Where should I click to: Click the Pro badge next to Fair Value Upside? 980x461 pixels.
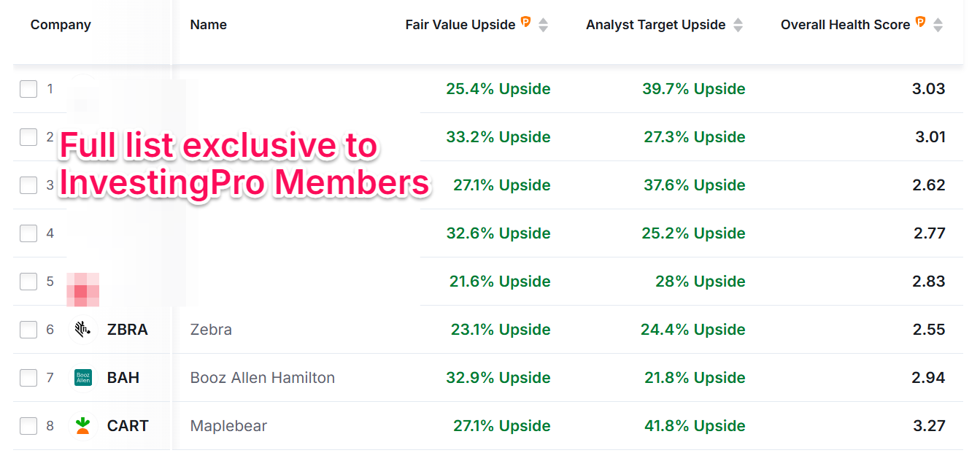click(x=525, y=23)
